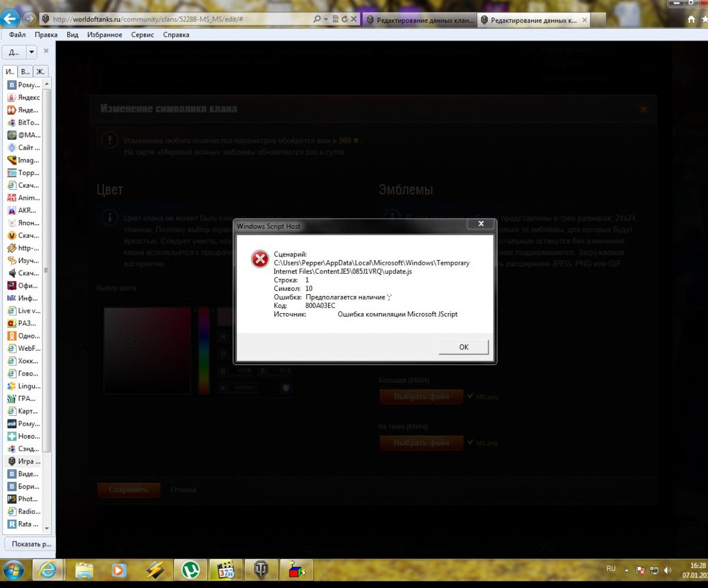Image resolution: width=708 pixels, height=588 pixels.
Task: Open the 'Radio...' favorite
Action: (24, 511)
